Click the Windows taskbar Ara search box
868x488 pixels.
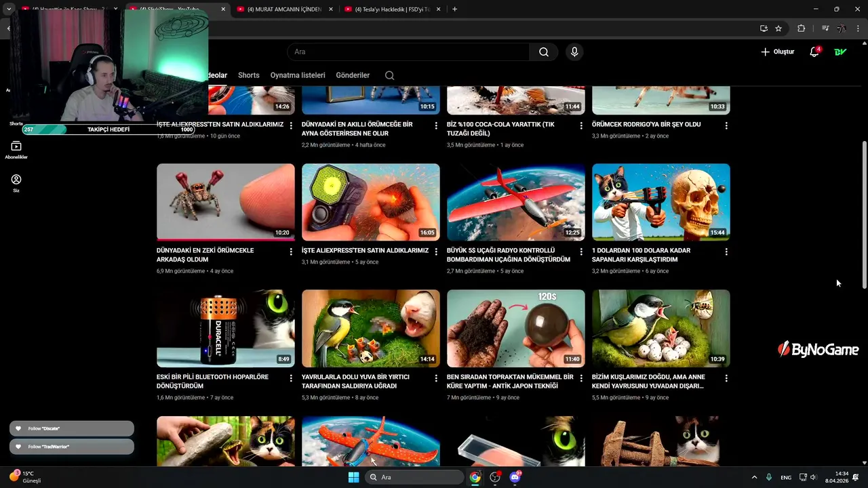[414, 477]
